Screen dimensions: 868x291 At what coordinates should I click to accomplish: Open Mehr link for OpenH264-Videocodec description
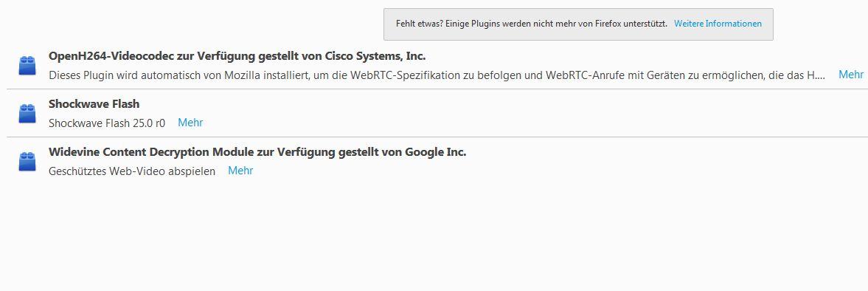[x=851, y=75]
